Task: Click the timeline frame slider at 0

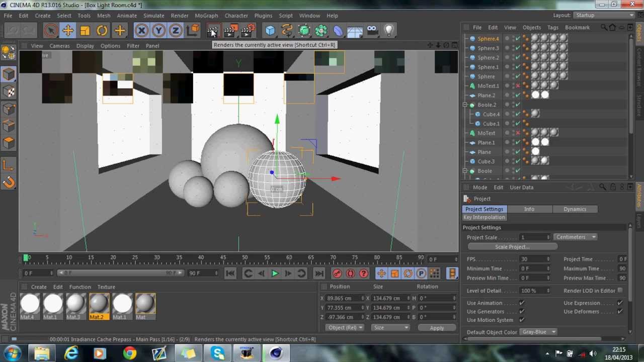Action: coord(26,258)
